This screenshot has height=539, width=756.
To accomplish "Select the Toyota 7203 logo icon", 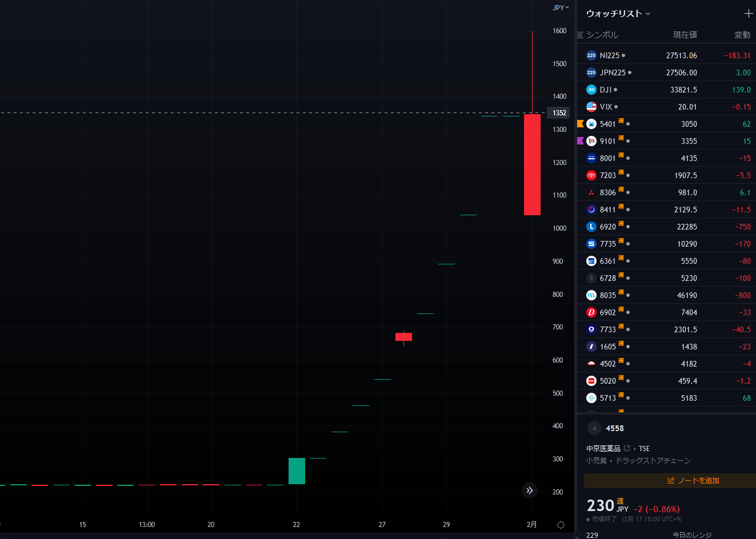I will 591,175.
